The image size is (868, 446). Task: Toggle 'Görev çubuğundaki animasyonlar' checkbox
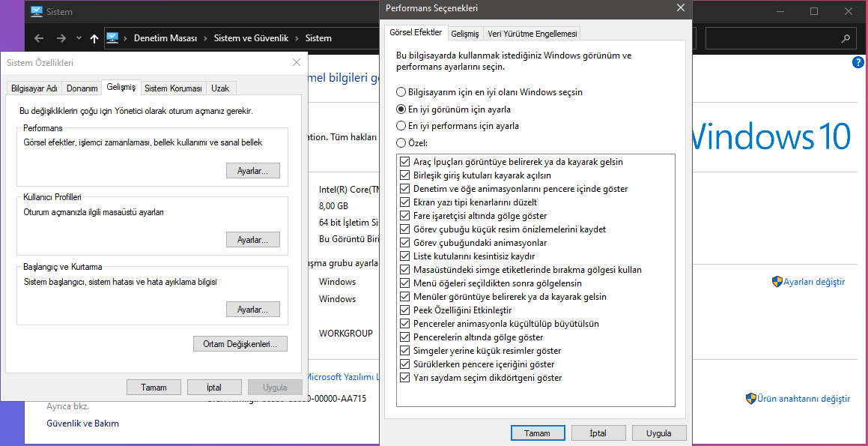tap(403, 243)
